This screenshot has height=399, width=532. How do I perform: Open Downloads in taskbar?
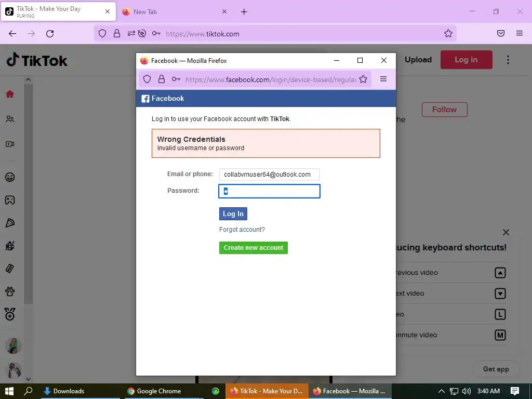pos(81,391)
